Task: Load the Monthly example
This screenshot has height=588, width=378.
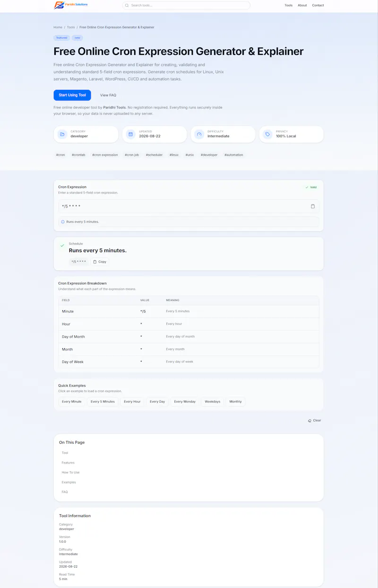Action: click(x=236, y=402)
